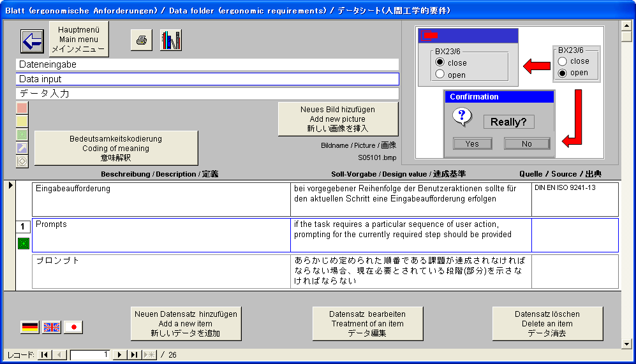Switch language with the German flag
The height and width of the screenshot is (364, 636).
[30, 327]
